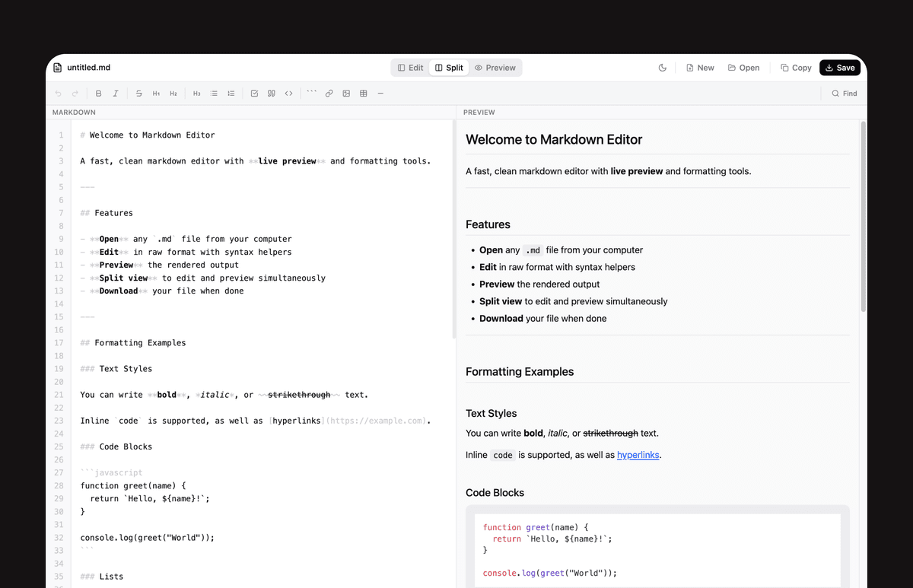
Task: Click line number 21 in gutter
Action: (59, 395)
